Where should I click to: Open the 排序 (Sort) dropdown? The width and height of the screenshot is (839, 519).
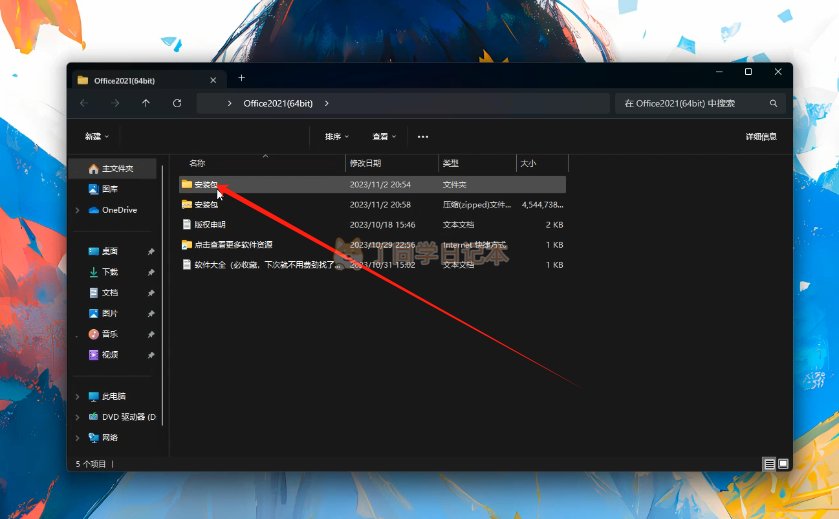tap(336, 136)
